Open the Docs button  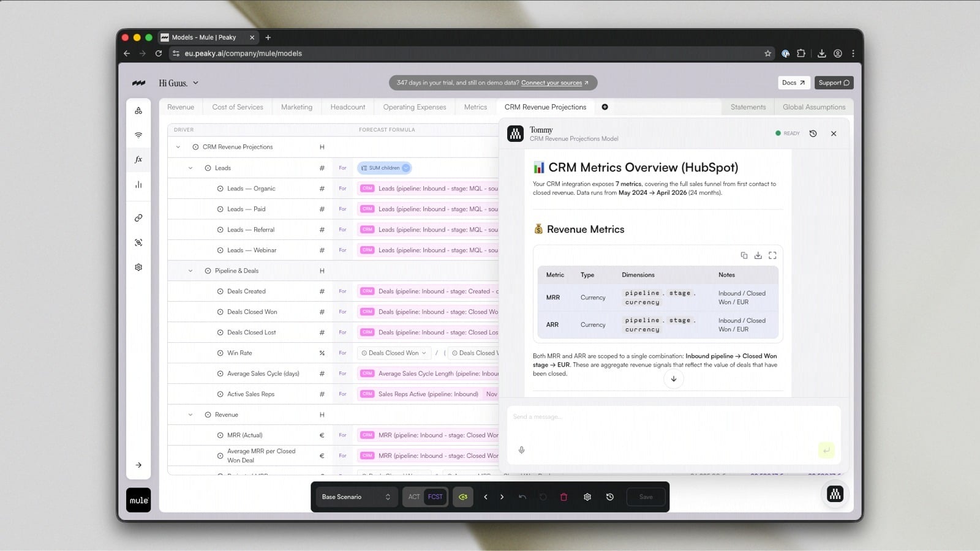[794, 83]
